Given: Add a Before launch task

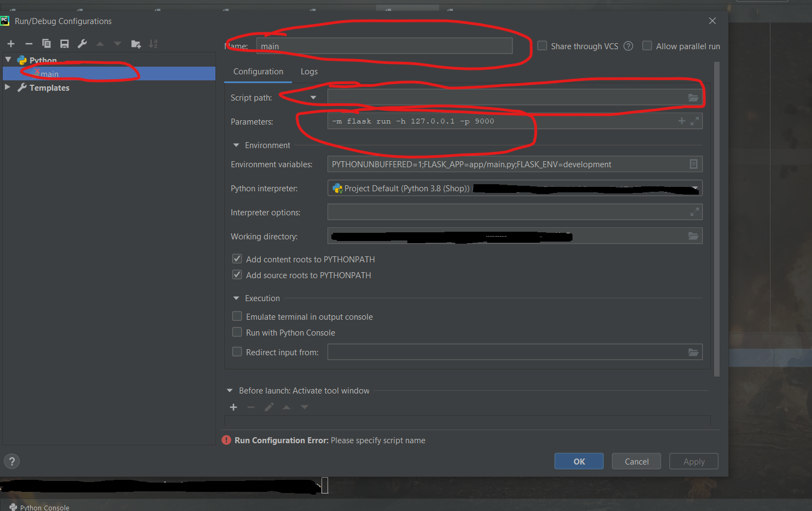Looking at the screenshot, I should click(233, 407).
